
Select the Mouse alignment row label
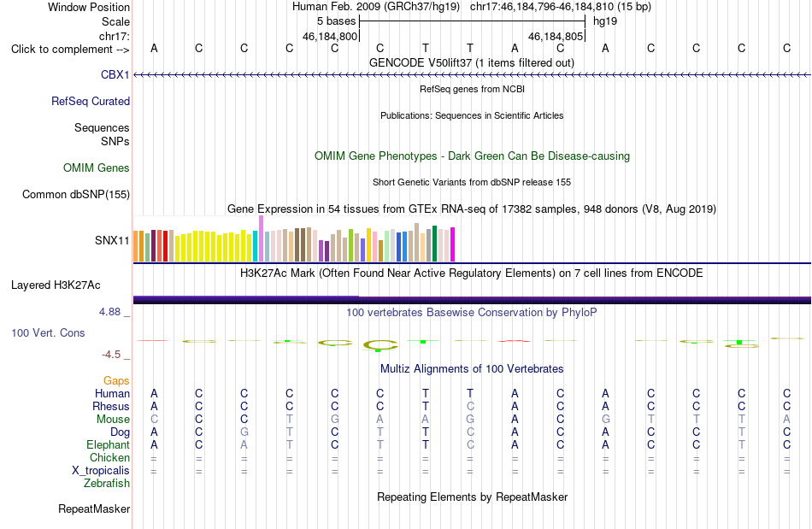coord(113,420)
